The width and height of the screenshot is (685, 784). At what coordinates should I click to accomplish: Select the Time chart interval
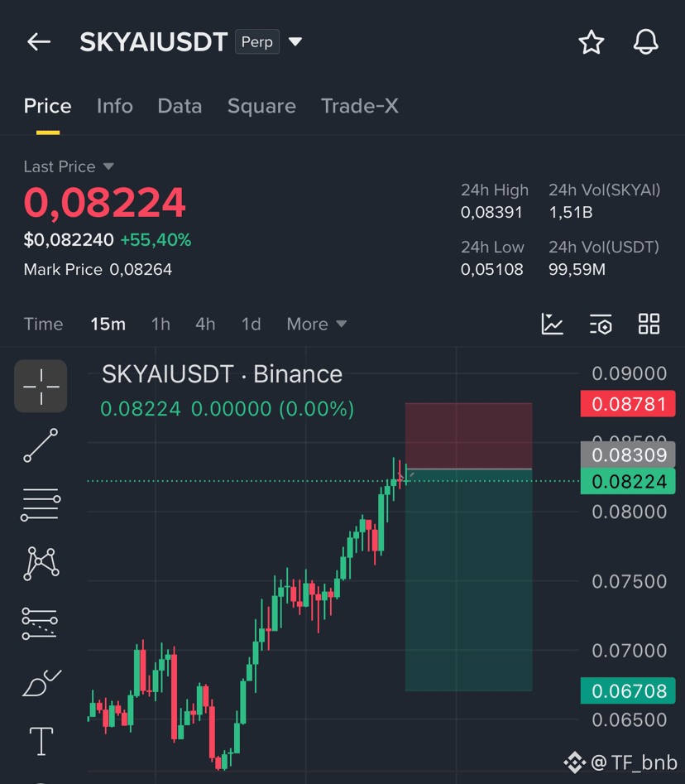coord(44,324)
